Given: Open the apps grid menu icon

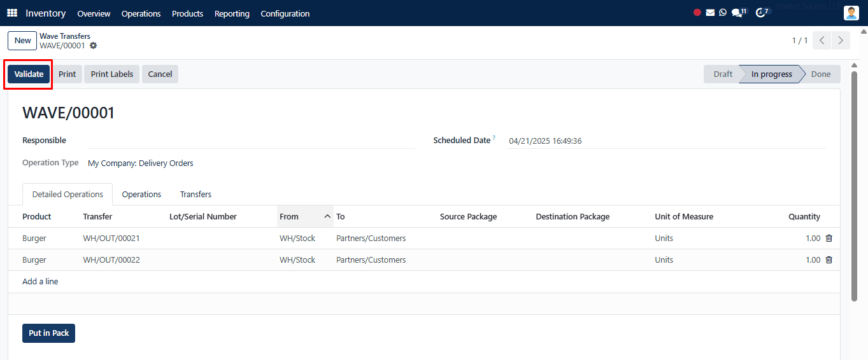Looking at the screenshot, I should (12, 13).
